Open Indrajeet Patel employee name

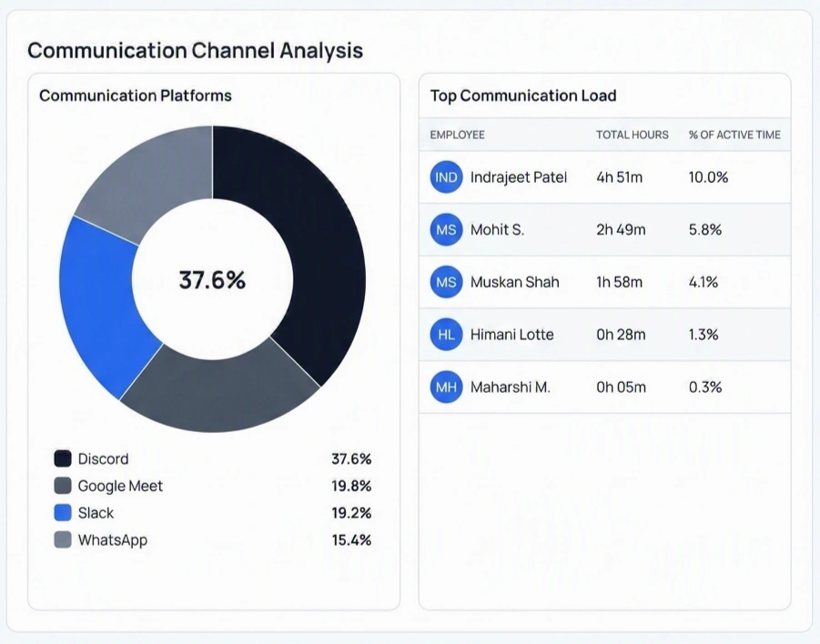(x=518, y=177)
